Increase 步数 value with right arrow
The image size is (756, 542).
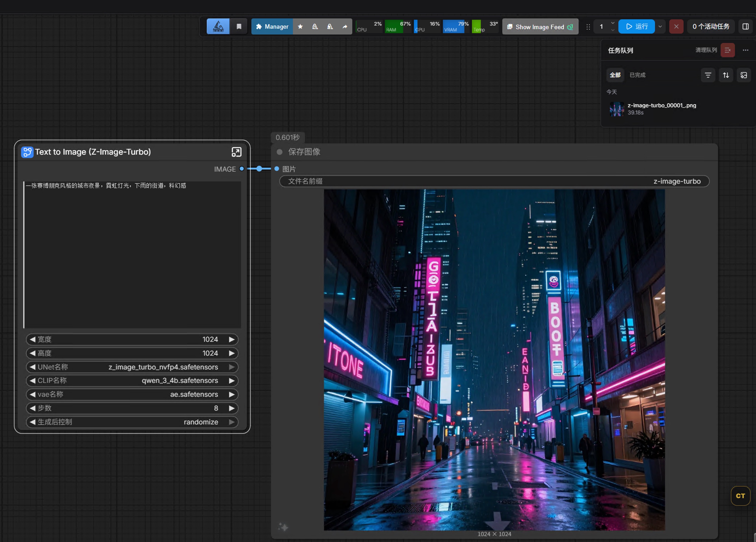pyautogui.click(x=231, y=408)
